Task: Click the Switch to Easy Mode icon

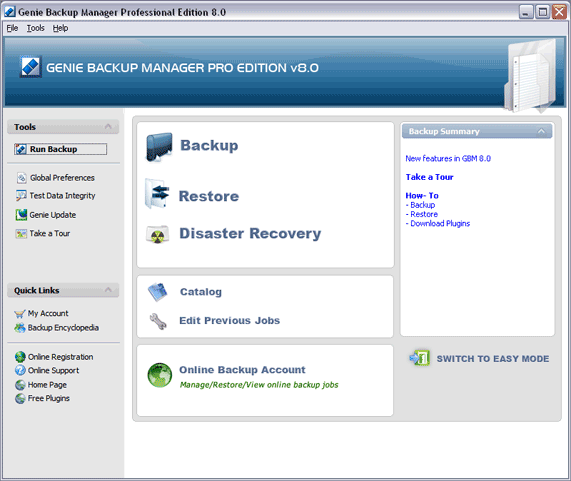Action: click(420, 358)
